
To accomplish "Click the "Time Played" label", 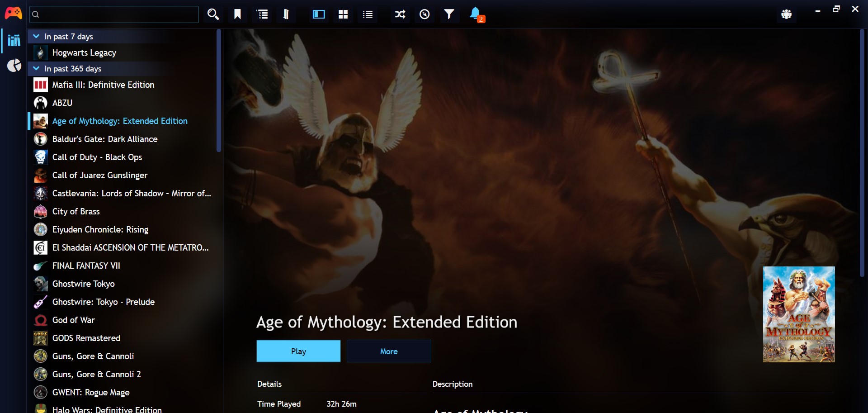I will (x=279, y=404).
